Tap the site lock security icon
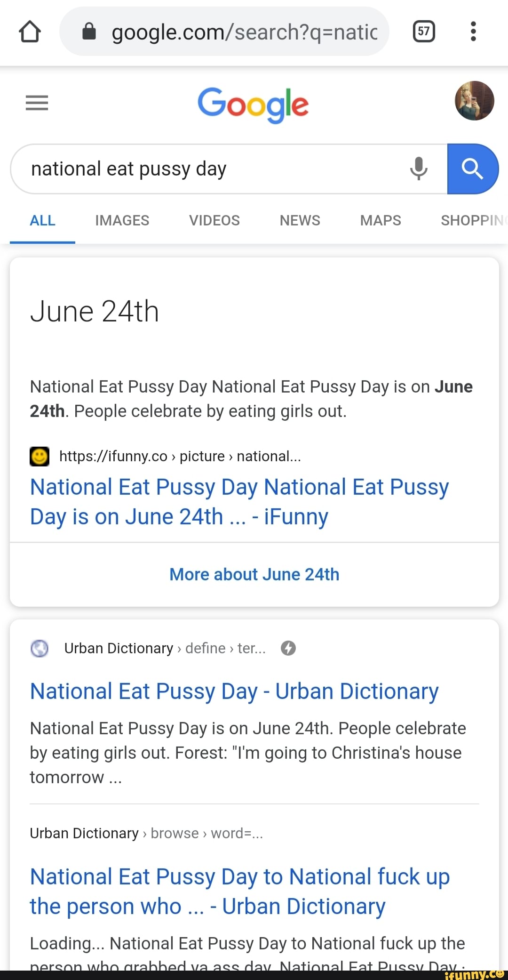Viewport: 508px width, 980px height. [89, 32]
